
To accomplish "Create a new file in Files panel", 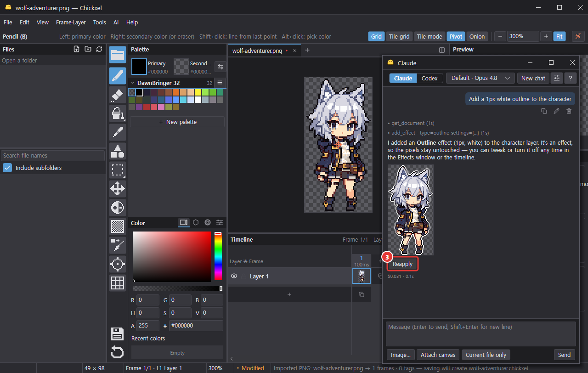I will 77,49.
